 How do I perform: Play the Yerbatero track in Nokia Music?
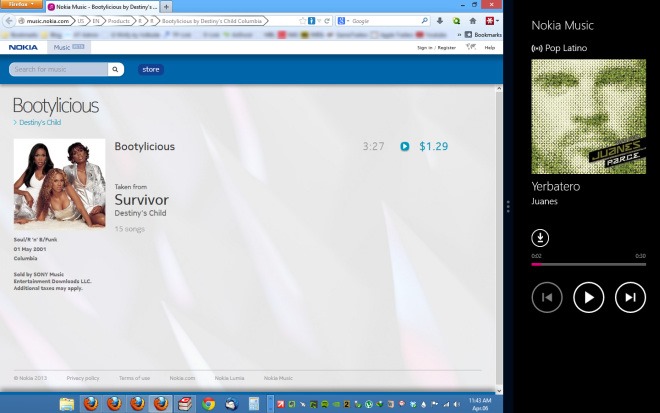(588, 298)
